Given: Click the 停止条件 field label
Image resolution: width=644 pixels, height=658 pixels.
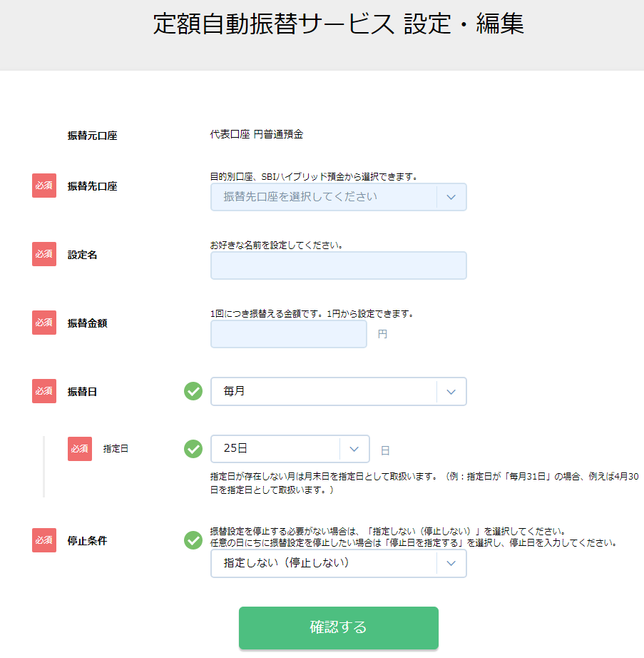Looking at the screenshot, I should [x=87, y=540].
